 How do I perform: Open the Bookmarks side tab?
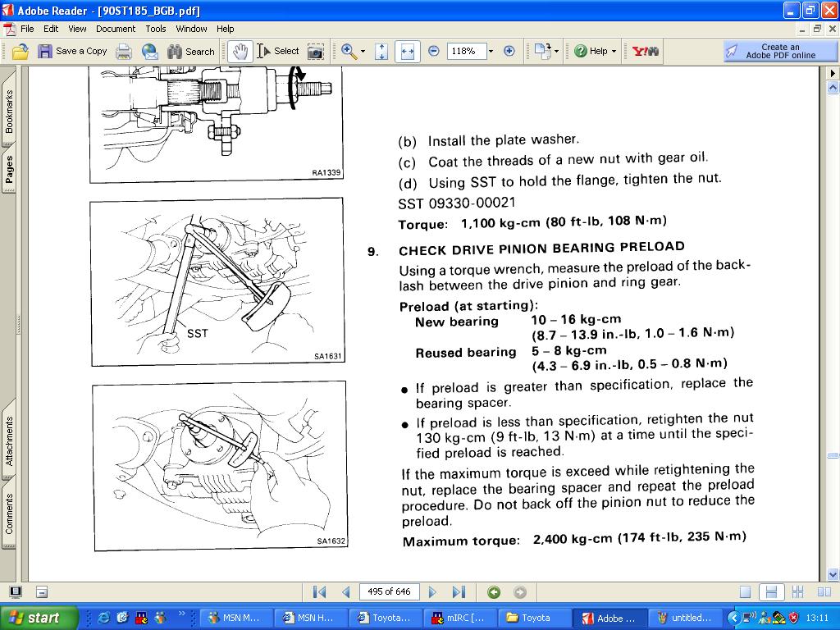9,112
